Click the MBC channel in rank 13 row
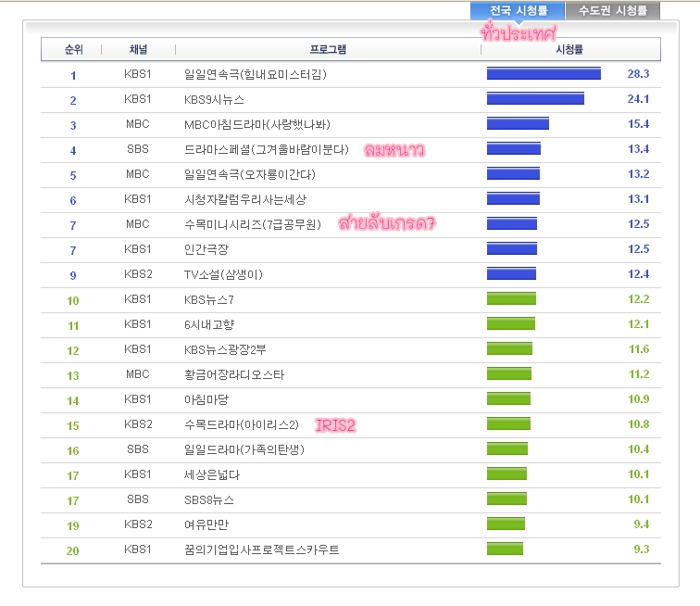 (x=137, y=374)
